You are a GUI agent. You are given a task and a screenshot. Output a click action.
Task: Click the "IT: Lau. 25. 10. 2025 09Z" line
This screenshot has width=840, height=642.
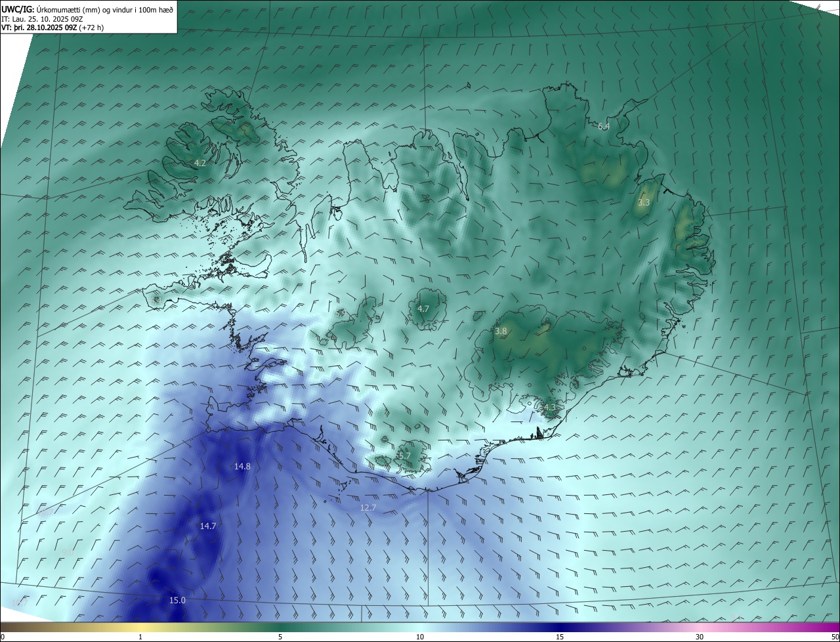tap(42, 19)
